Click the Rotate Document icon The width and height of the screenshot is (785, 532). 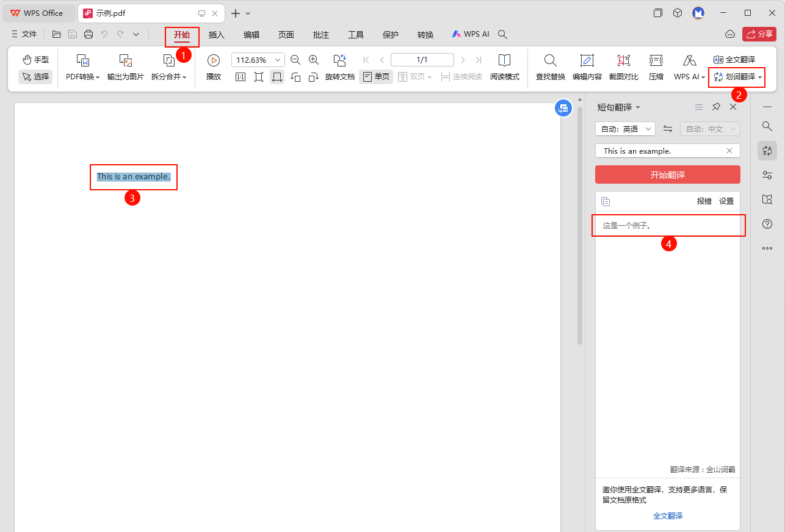click(x=339, y=60)
